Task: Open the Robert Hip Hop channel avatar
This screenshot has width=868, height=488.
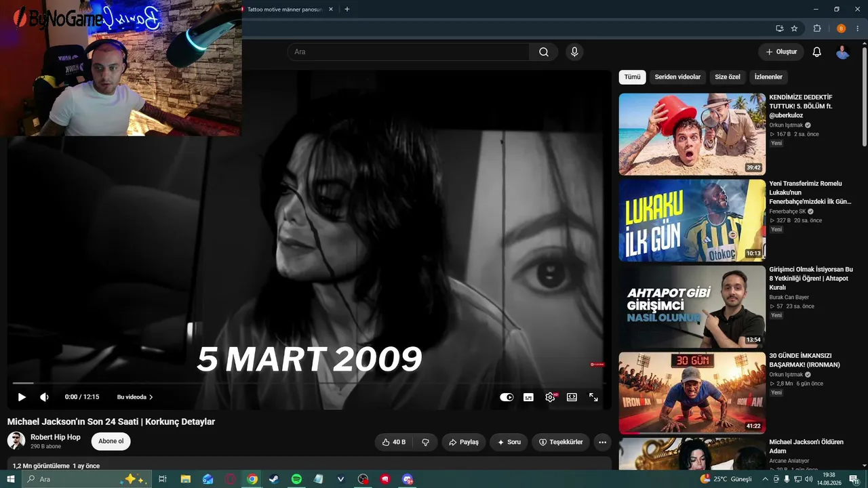Action: (16, 441)
